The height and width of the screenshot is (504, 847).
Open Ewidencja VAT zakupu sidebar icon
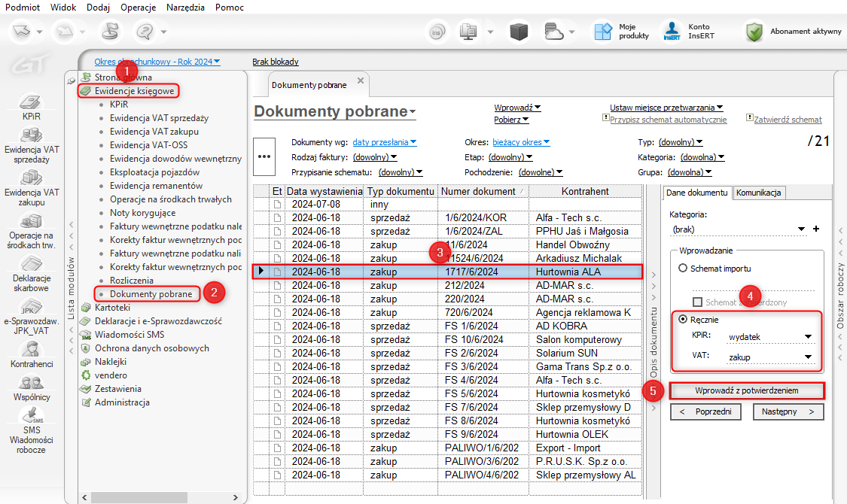(x=30, y=178)
